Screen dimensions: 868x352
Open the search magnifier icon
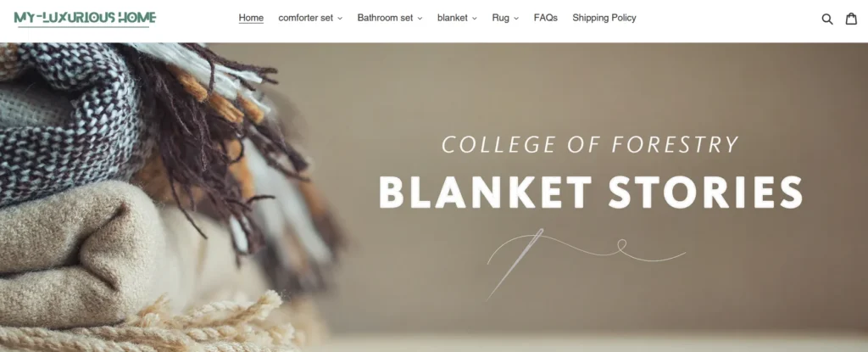coord(827,19)
